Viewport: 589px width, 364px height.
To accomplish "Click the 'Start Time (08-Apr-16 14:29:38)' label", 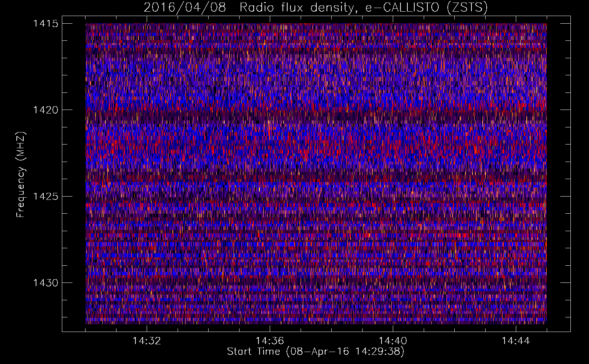I will click(x=316, y=352).
